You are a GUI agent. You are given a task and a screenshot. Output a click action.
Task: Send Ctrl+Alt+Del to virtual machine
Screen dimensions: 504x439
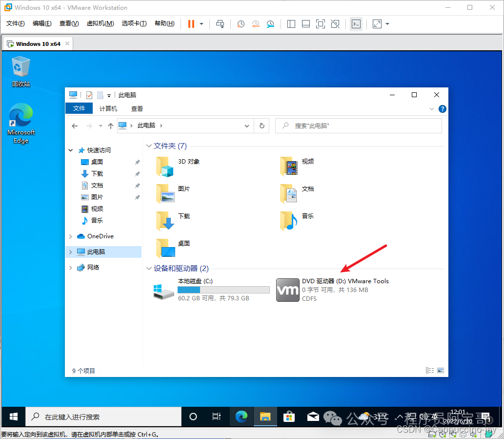pyautogui.click(x=220, y=24)
